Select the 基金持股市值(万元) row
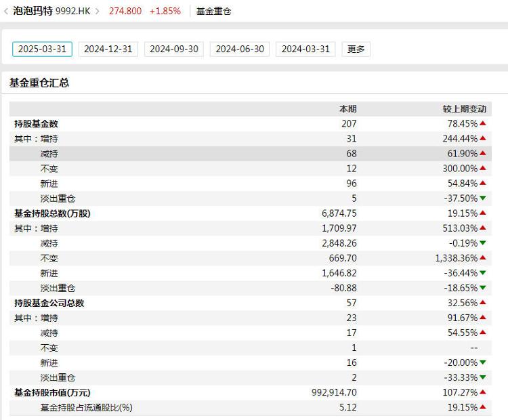 251,392
